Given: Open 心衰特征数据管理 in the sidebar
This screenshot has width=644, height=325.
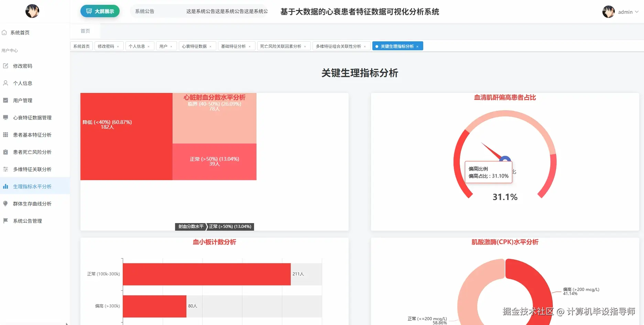Looking at the screenshot, I should [35, 117].
